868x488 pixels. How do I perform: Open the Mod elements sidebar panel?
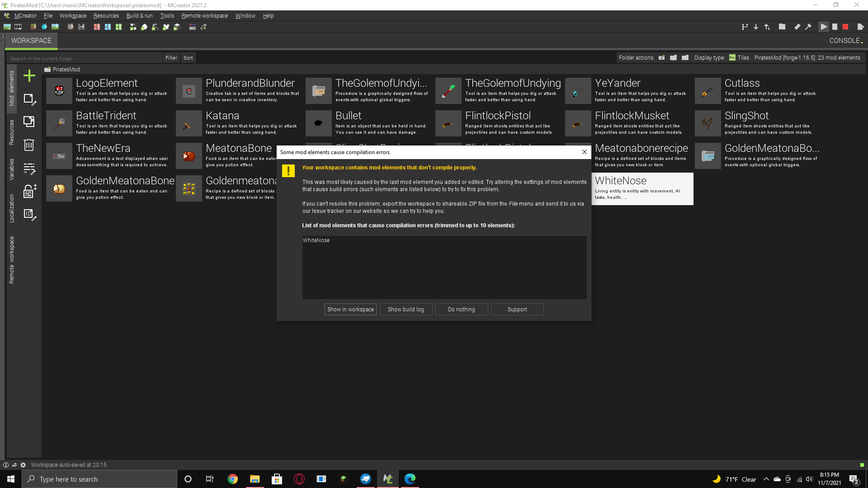coord(12,88)
